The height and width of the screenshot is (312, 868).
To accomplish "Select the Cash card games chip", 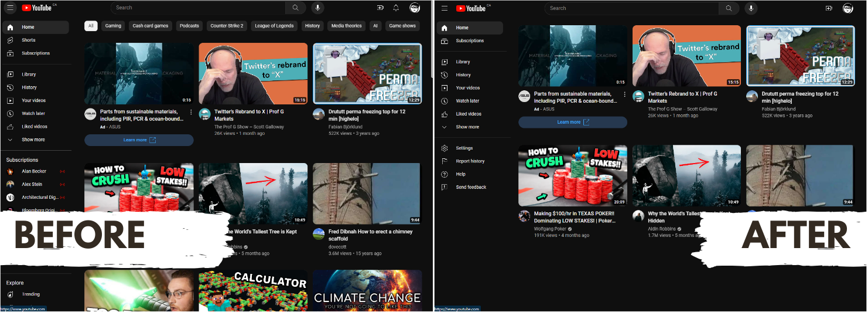I will (x=151, y=26).
